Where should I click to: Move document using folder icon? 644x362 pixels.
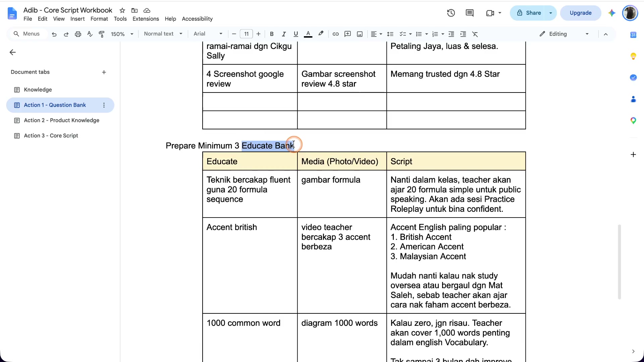(135, 10)
